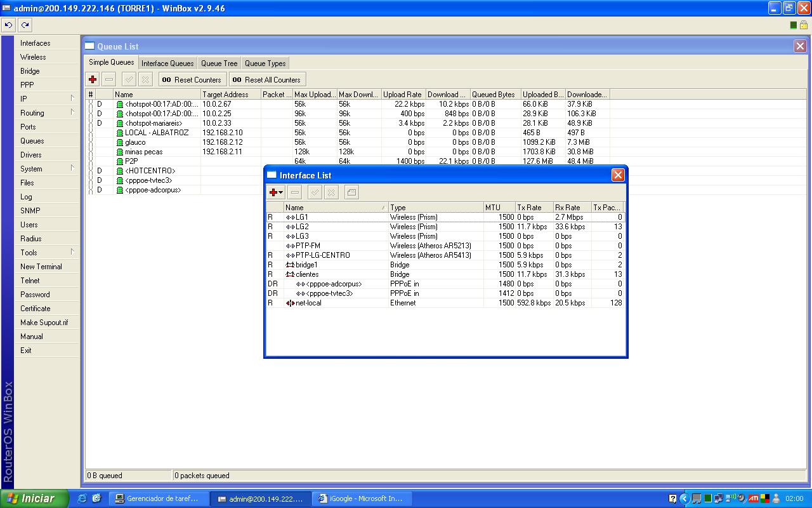Click the queue icon beside glauco

coord(120,142)
